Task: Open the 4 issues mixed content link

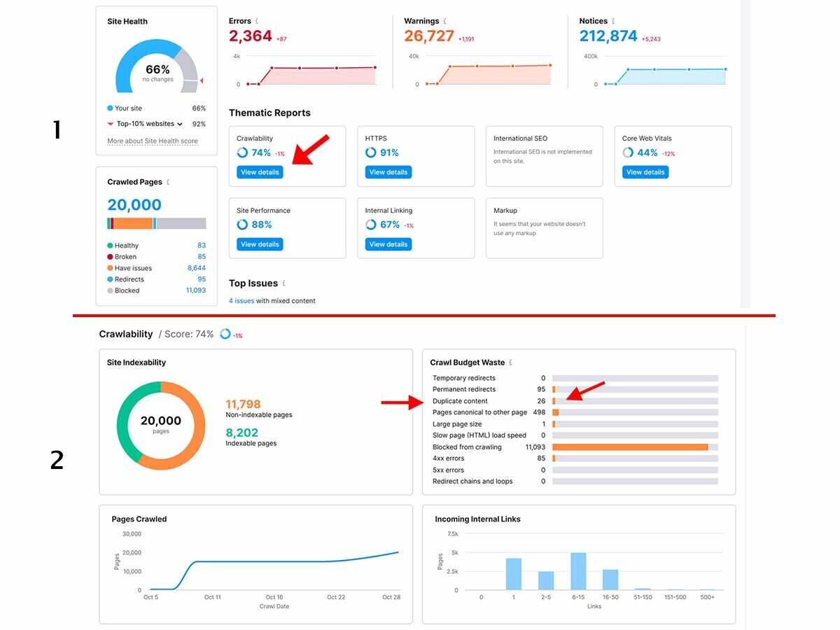Action: (241, 301)
